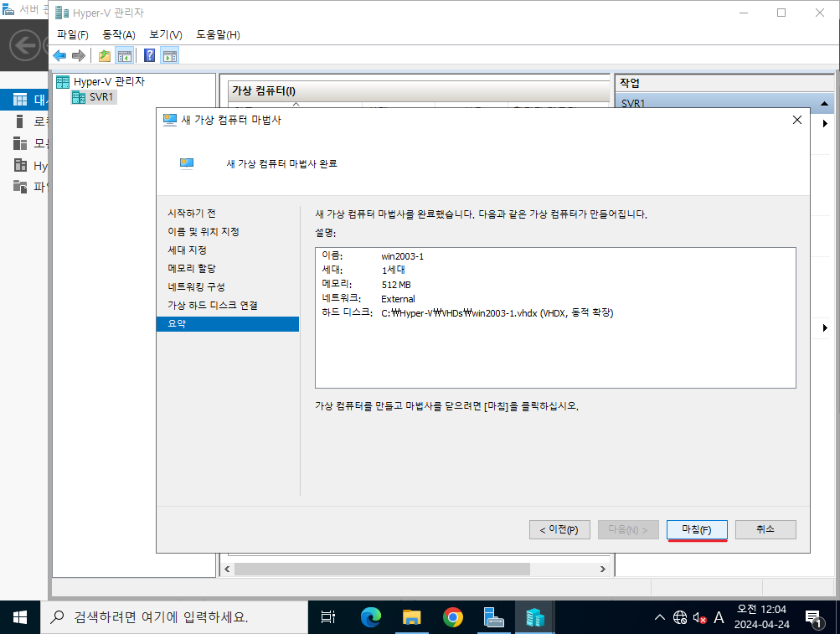Click the IME language indicator A

(x=719, y=617)
